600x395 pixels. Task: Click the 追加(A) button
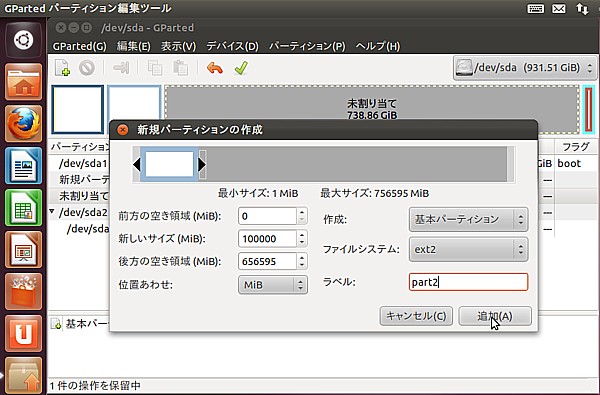click(x=495, y=316)
